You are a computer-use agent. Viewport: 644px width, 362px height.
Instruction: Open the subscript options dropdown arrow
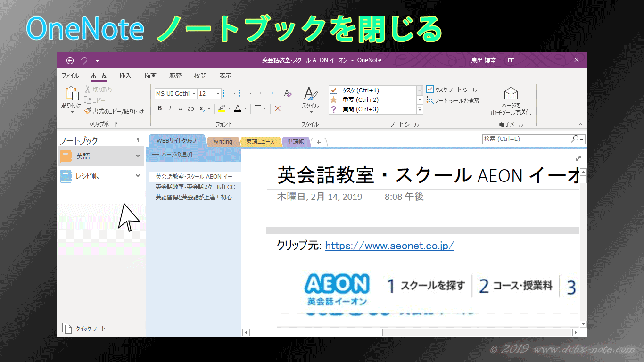tap(209, 108)
